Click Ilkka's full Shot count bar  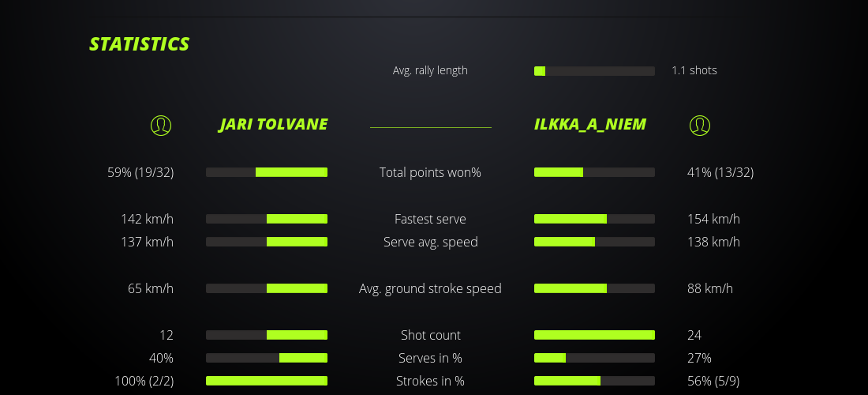(594, 335)
